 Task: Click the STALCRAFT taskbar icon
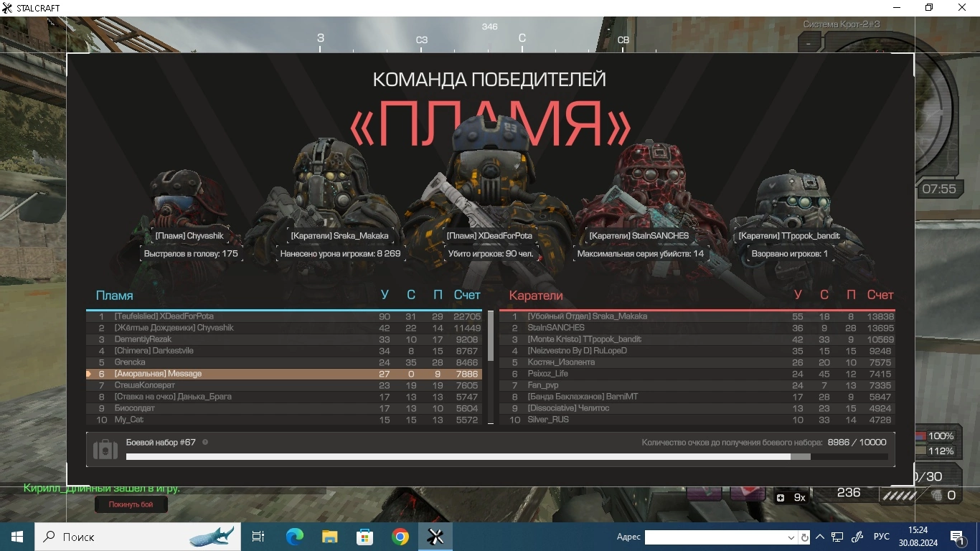point(435,537)
